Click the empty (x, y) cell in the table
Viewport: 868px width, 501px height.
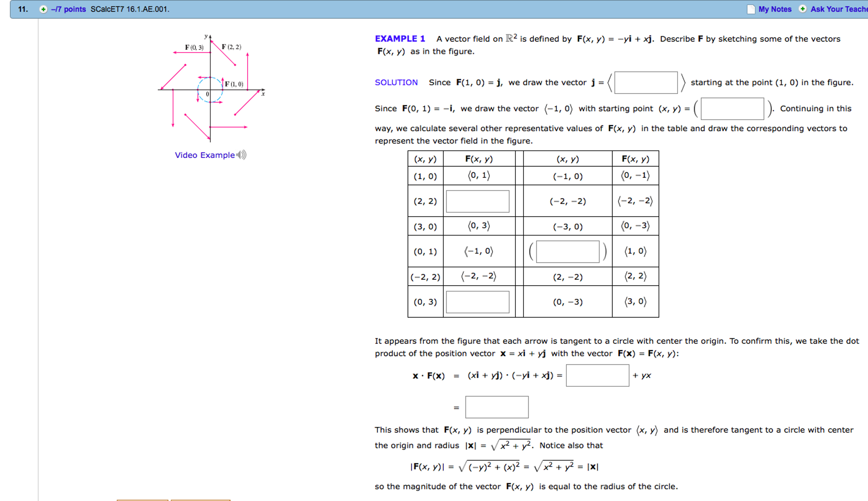point(567,251)
